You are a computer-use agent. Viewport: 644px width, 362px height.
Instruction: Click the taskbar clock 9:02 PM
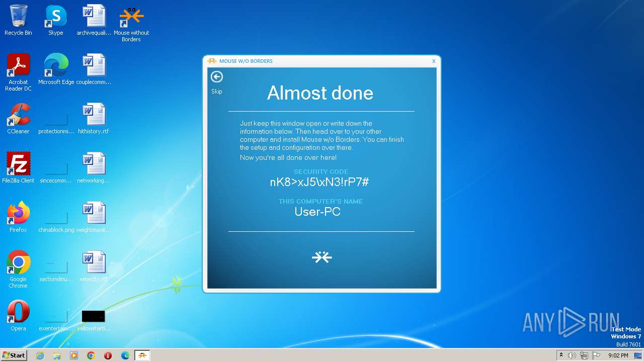(x=618, y=355)
